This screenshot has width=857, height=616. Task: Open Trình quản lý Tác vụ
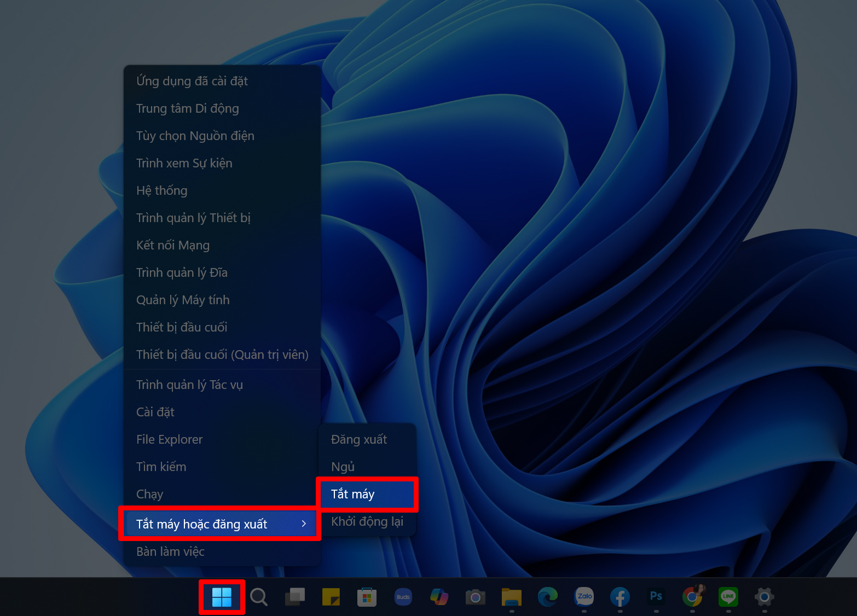coord(189,385)
